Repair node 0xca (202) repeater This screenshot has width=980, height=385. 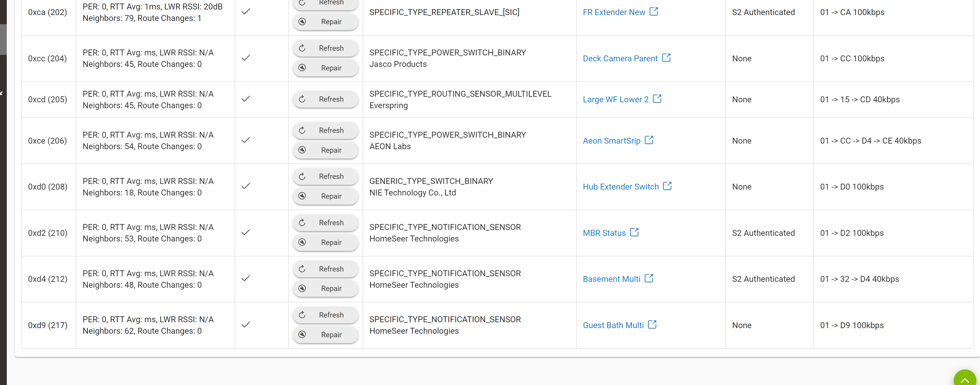(326, 21)
